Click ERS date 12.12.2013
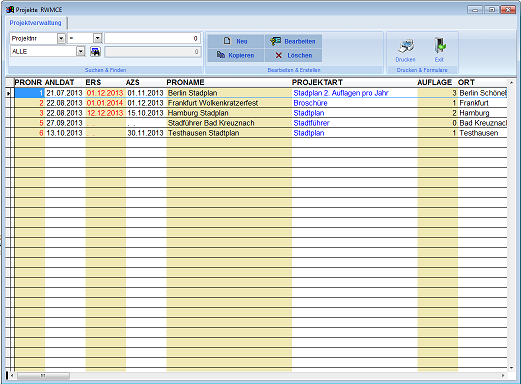Image resolution: width=521 pixels, height=384 pixels. click(105, 113)
